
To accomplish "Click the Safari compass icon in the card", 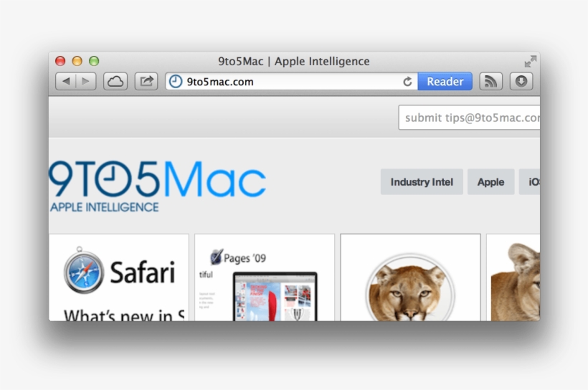I will [83, 271].
